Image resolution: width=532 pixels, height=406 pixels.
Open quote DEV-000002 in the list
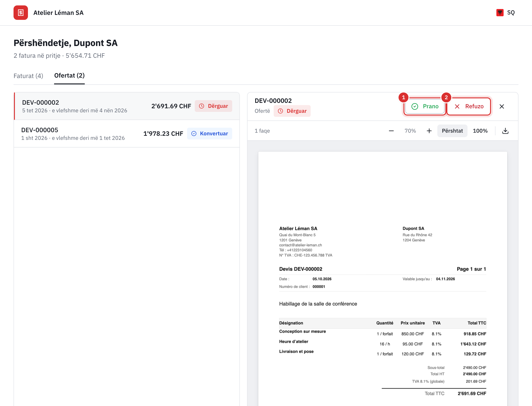click(127, 106)
